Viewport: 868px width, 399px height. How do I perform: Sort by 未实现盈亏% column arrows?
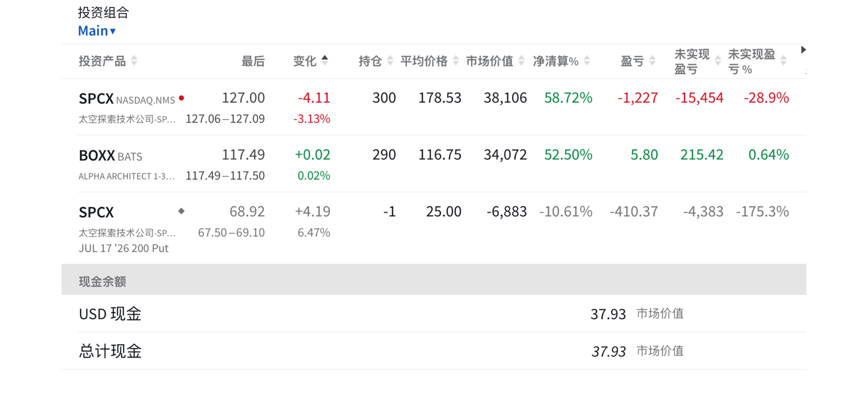(784, 61)
